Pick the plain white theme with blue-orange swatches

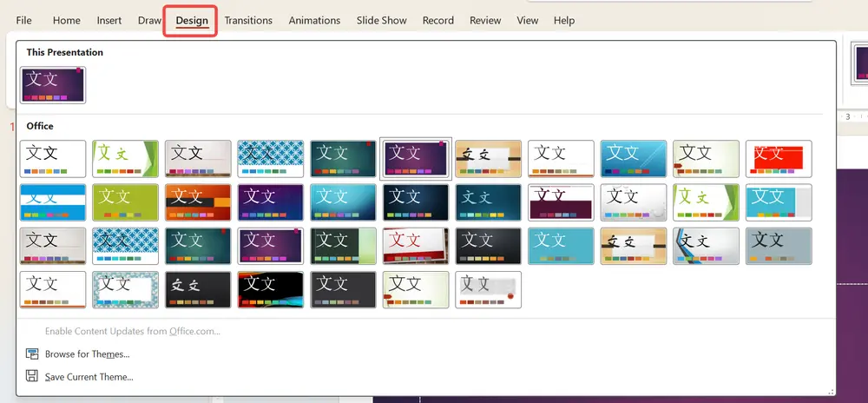pyautogui.click(x=53, y=159)
